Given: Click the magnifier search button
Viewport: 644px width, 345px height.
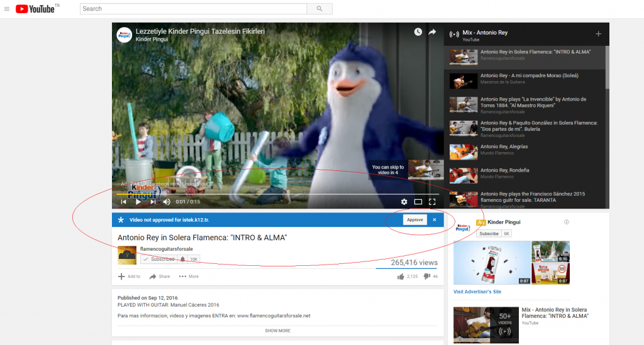Looking at the screenshot, I should coord(319,9).
